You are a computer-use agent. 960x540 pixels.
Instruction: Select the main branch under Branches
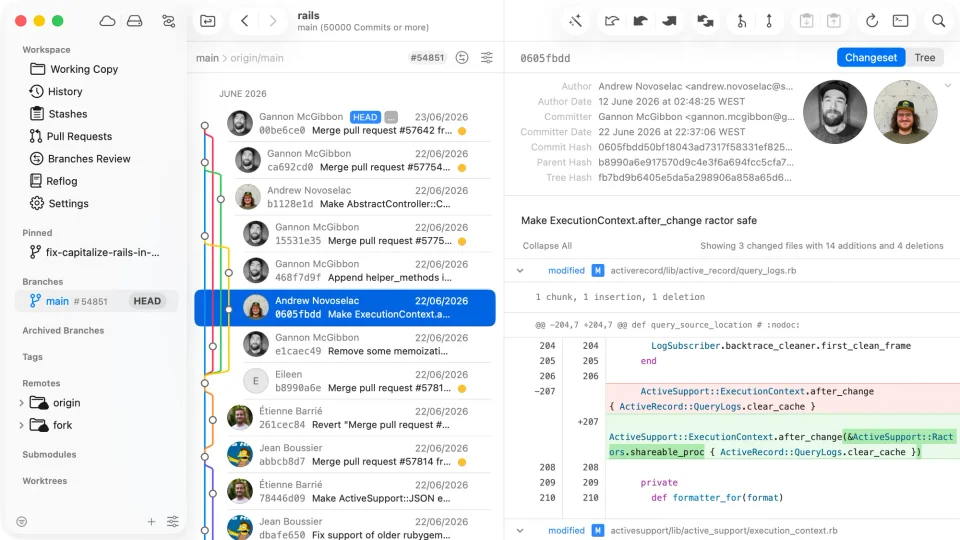point(97,301)
